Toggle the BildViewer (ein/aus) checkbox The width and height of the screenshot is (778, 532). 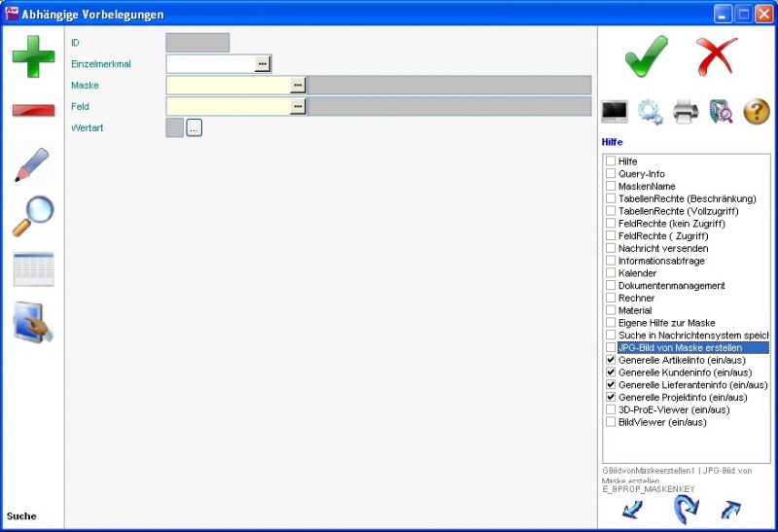pyautogui.click(x=611, y=422)
